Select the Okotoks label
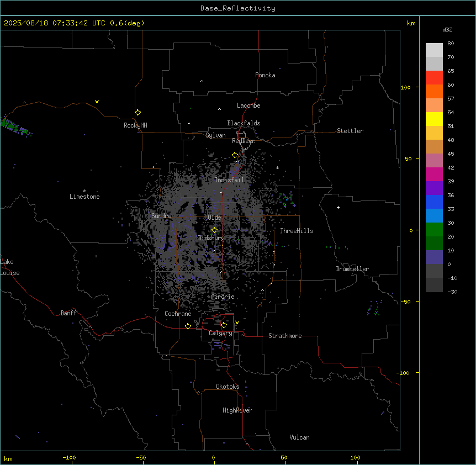Screen dimensions: 476x465 coord(228,387)
